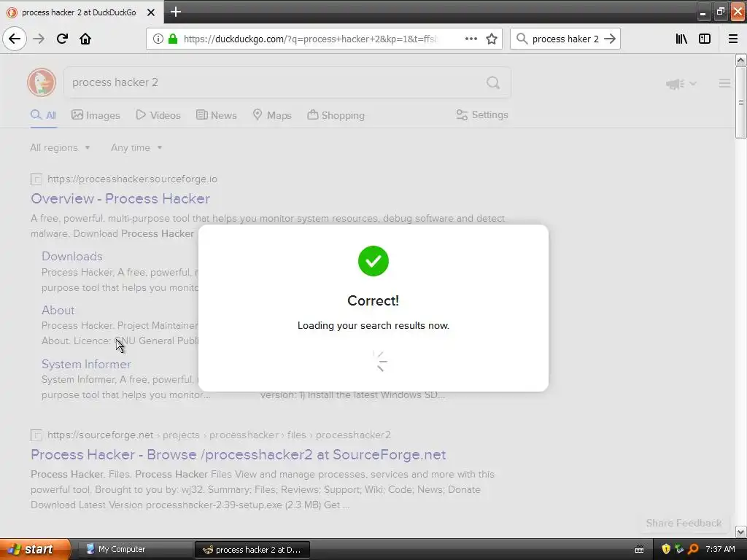This screenshot has width=747, height=560.
Task: Open the Firefox hamburger menu
Action: tap(733, 39)
